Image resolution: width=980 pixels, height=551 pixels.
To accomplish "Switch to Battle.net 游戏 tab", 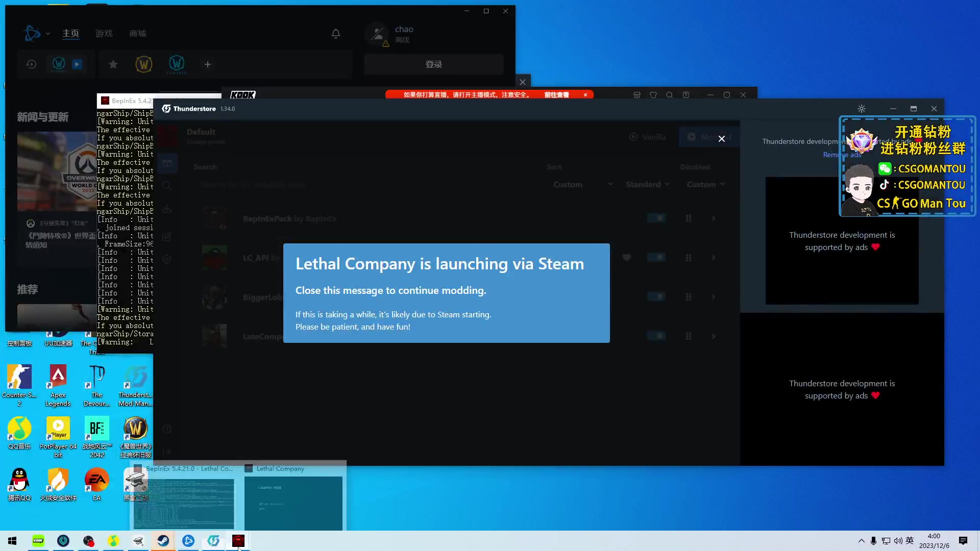I will 104,34.
